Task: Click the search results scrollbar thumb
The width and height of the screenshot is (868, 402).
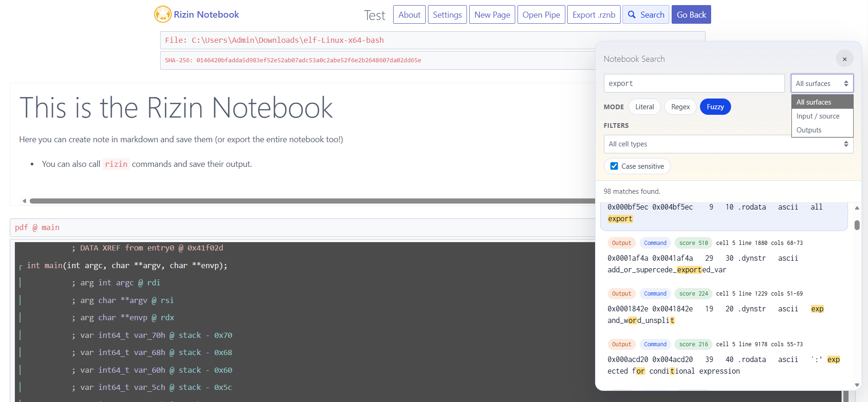Action: pos(857,225)
